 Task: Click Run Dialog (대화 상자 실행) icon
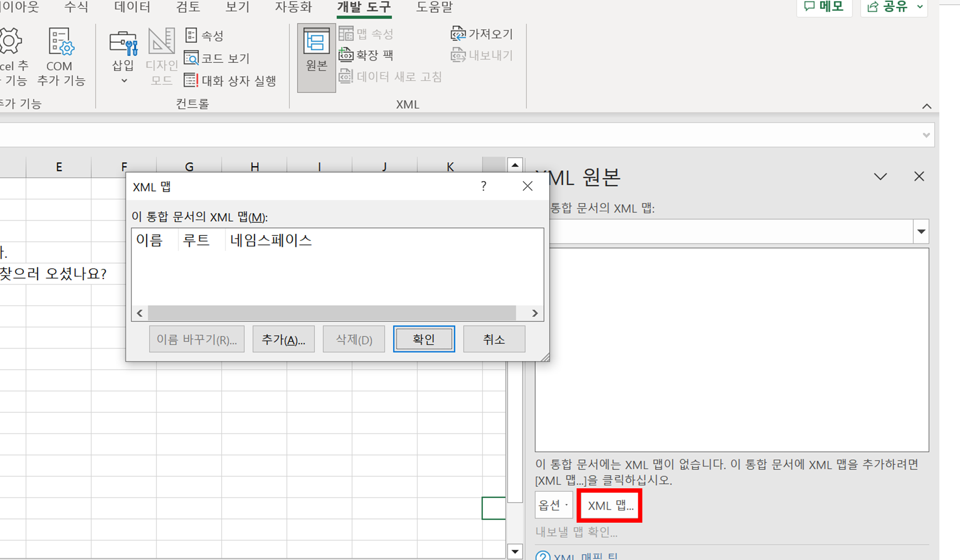coord(191,80)
